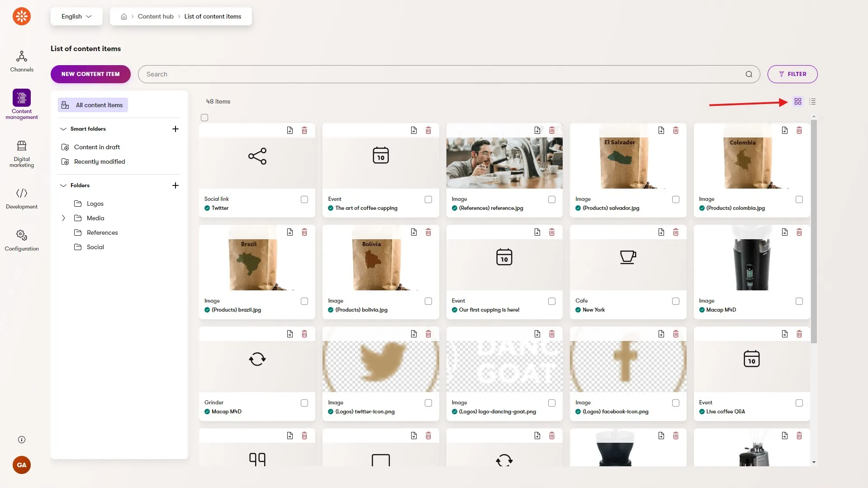Open the Development section
Image resolution: width=868 pixels, height=488 pixels.
22,199
